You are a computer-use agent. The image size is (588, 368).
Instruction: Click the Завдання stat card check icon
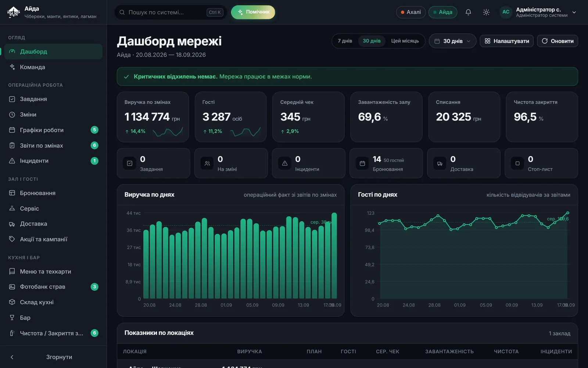(130, 163)
